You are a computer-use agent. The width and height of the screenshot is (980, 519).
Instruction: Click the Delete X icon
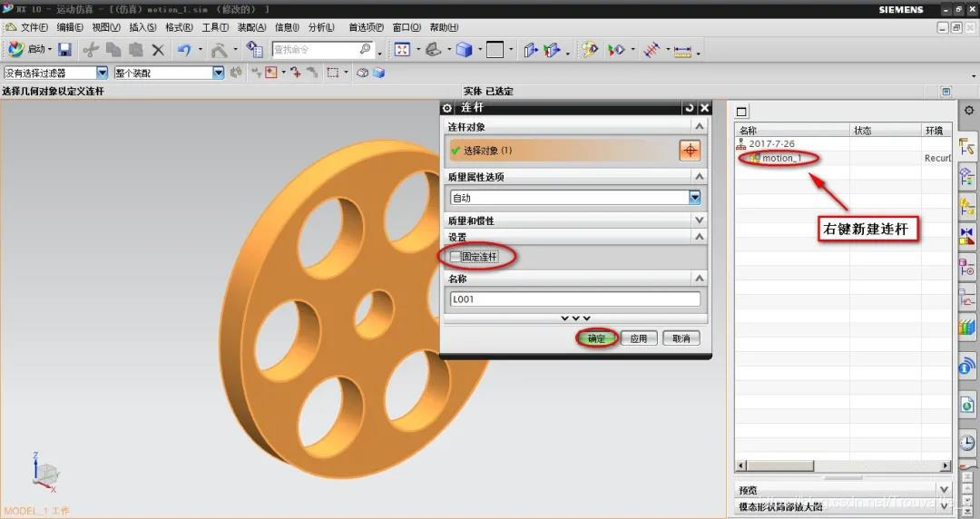[158, 50]
